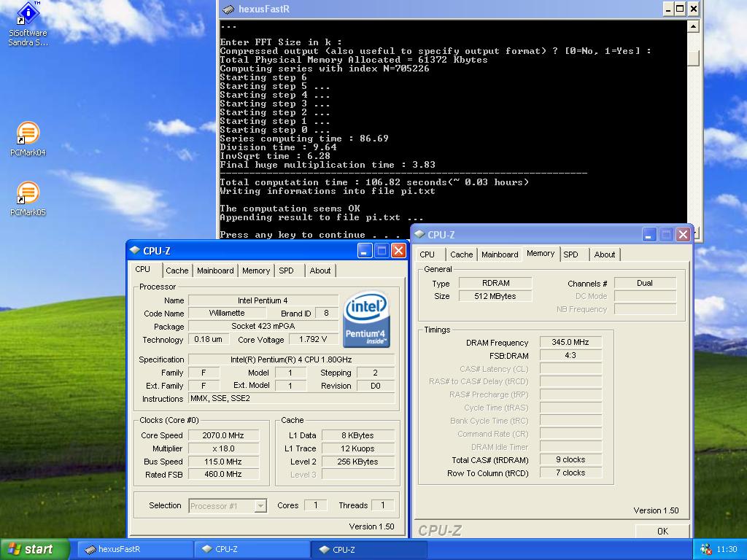The image size is (747, 560).
Task: Activate the first CPU-Z taskbar button
Action: coord(252,549)
